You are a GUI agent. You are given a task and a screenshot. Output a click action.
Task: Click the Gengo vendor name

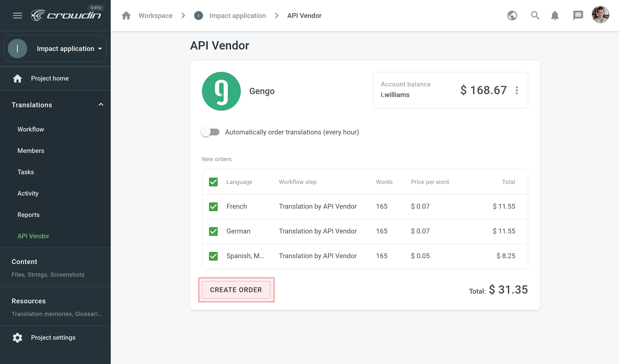[262, 91]
